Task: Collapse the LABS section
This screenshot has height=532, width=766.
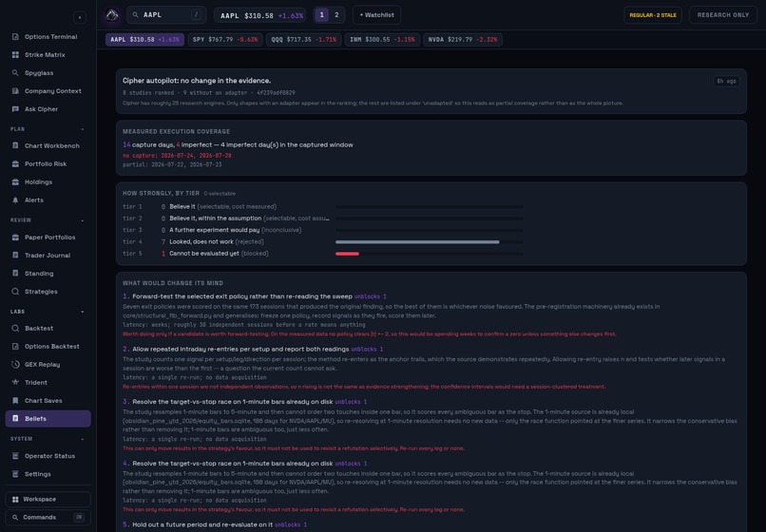Action: pyautogui.click(x=82, y=312)
